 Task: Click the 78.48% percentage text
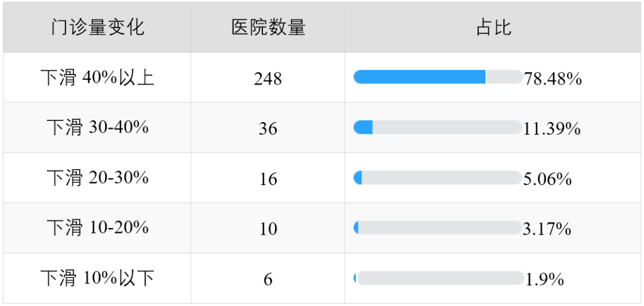coord(552,79)
